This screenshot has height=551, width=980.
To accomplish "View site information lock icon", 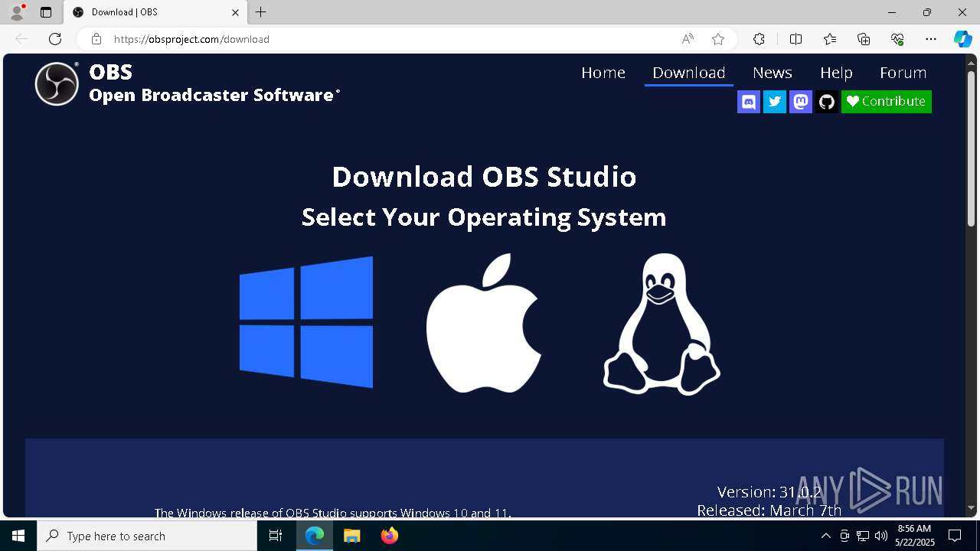I will coord(96,39).
